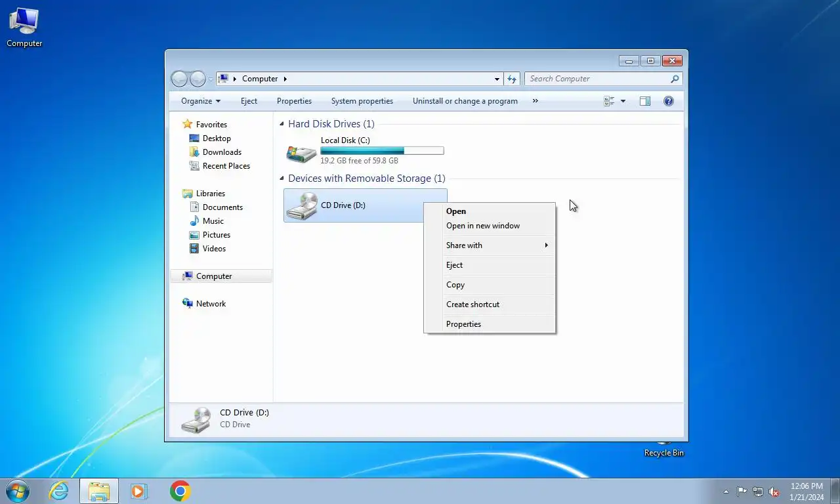
Task: Click the search magnifier icon
Action: (x=675, y=79)
